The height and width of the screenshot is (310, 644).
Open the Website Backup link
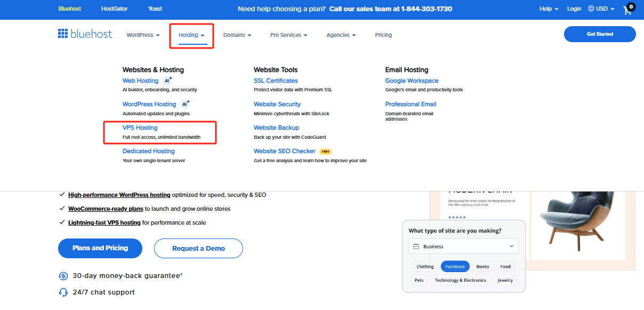coord(276,128)
